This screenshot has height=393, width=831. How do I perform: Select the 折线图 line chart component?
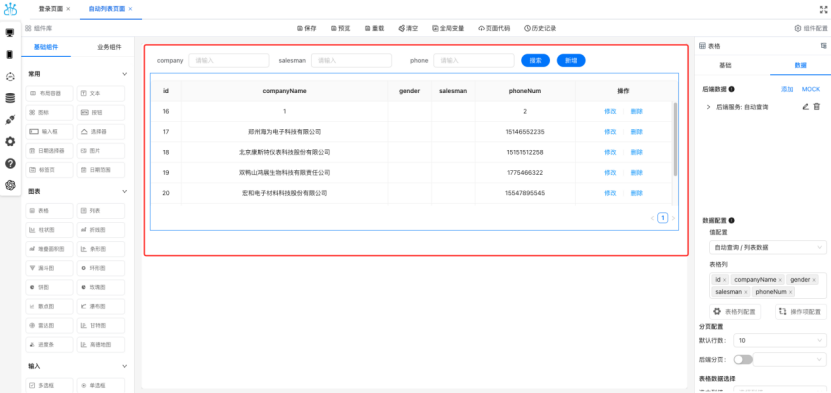point(101,230)
